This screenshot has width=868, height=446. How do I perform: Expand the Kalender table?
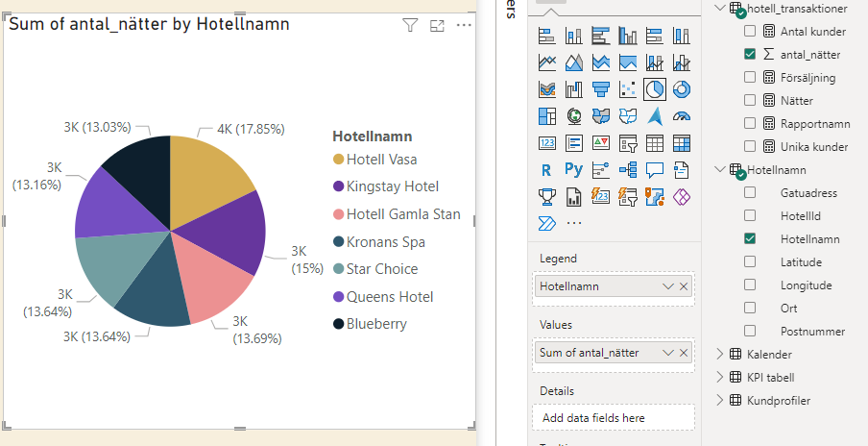pyautogui.click(x=720, y=355)
